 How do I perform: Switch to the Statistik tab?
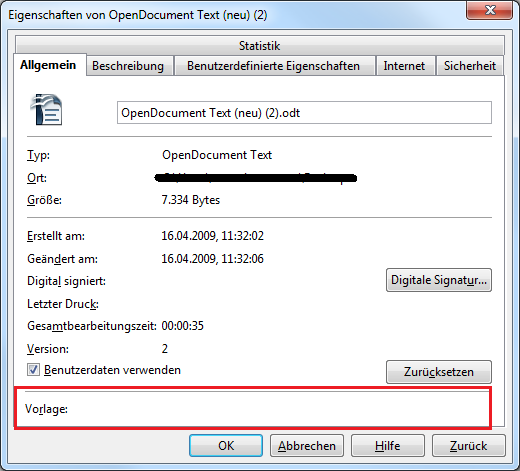click(x=259, y=46)
